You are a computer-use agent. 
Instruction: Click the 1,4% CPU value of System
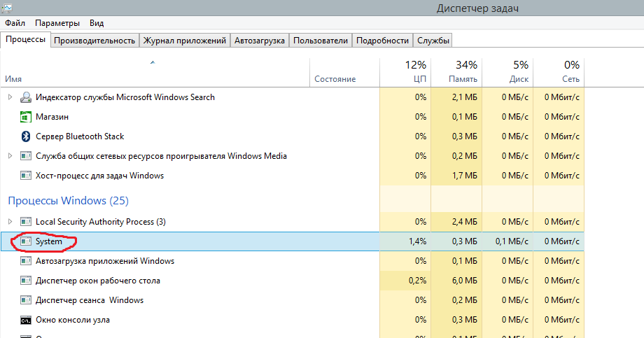click(417, 241)
